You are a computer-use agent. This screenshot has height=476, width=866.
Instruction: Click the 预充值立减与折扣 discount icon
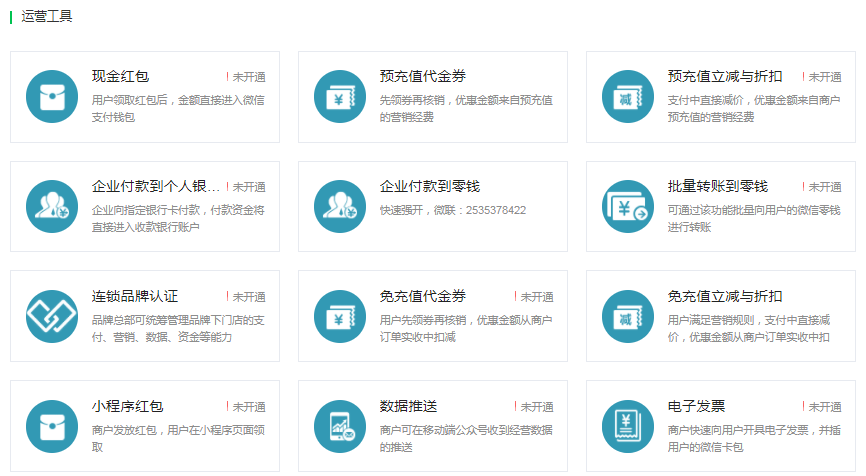click(628, 97)
